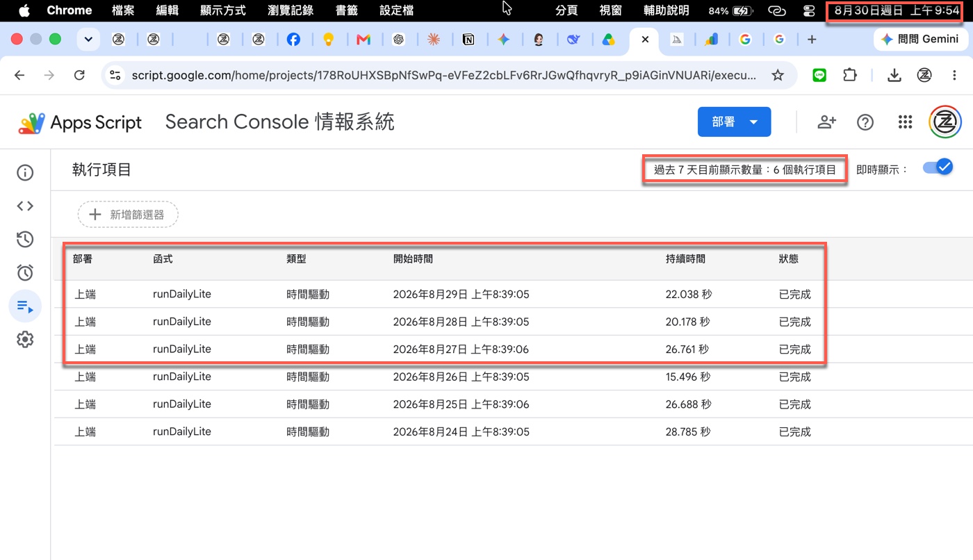The height and width of the screenshot is (560, 973).
Task: Switch to the Gemini sparkle tab
Action: pyautogui.click(x=504, y=40)
